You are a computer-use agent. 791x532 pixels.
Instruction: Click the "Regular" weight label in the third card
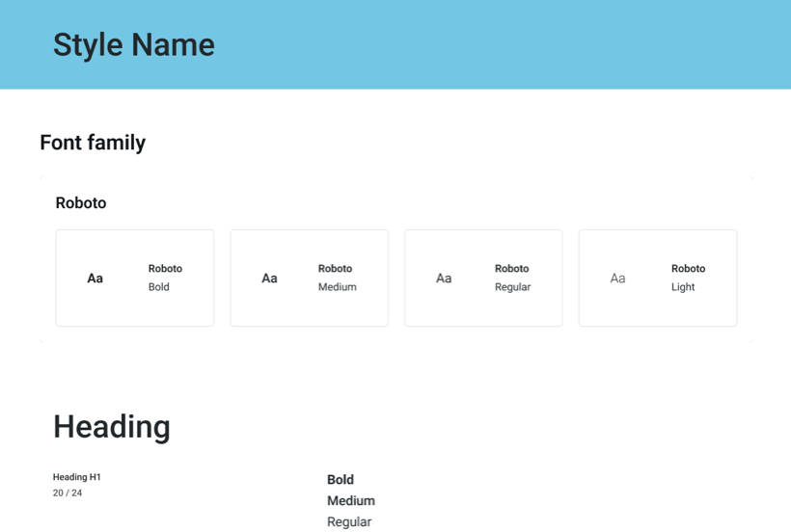[x=512, y=287]
